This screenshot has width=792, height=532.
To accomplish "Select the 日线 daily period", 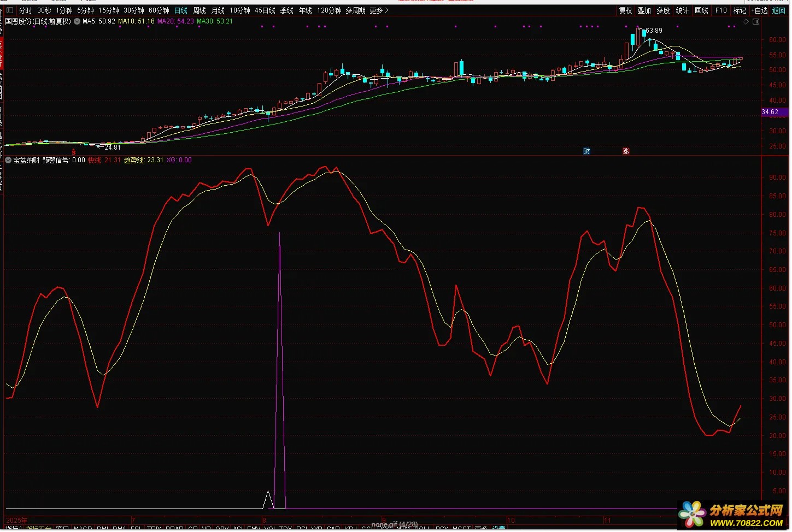I will click(x=181, y=10).
